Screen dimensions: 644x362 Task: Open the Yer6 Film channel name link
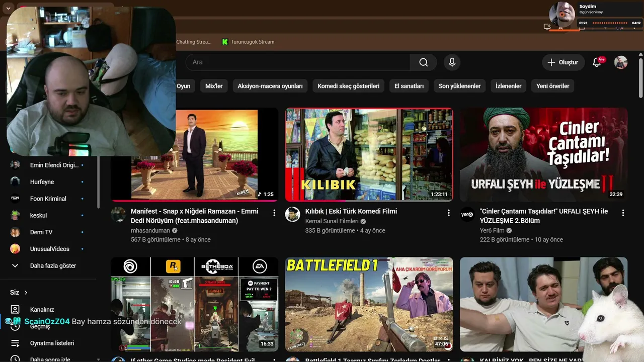pos(492,230)
